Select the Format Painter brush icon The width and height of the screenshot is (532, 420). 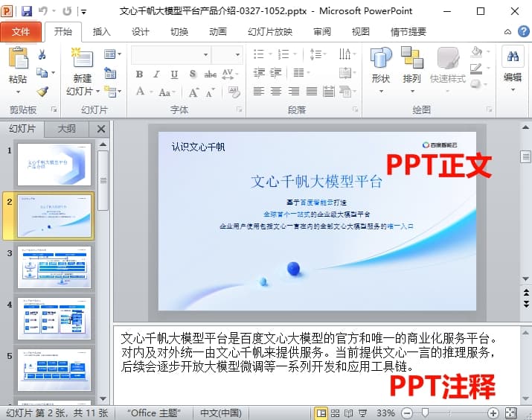coord(42,91)
